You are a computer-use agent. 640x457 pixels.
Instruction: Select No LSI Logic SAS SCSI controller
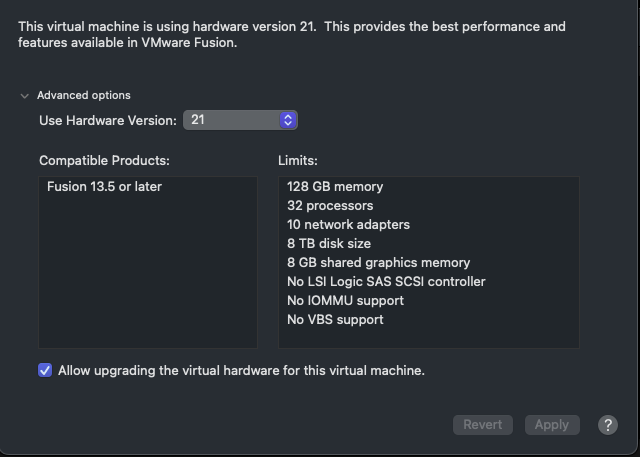coord(386,282)
